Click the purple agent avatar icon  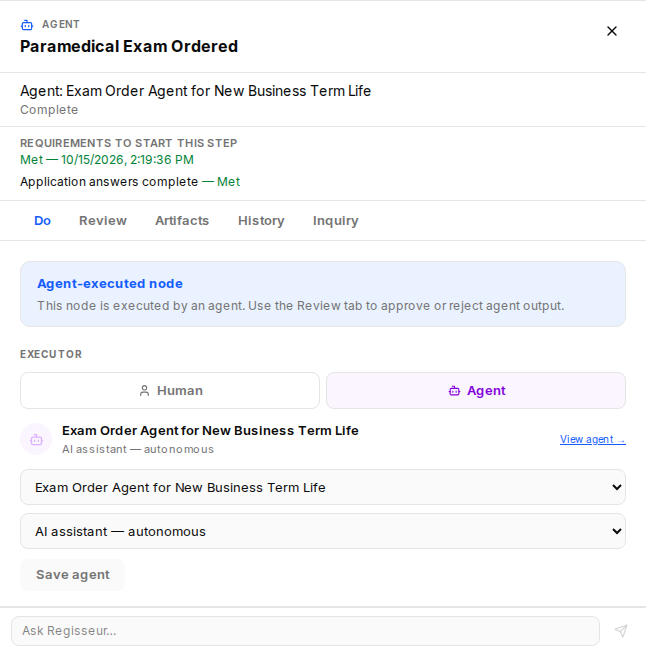[36, 439]
